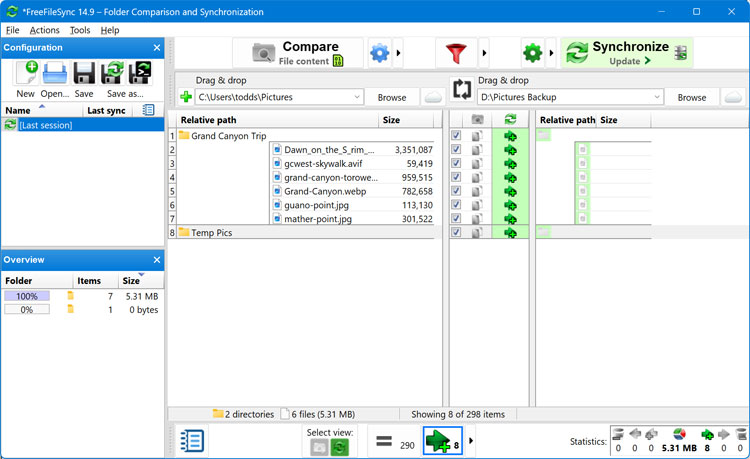Open the Actions menu
750x459 pixels.
click(44, 30)
